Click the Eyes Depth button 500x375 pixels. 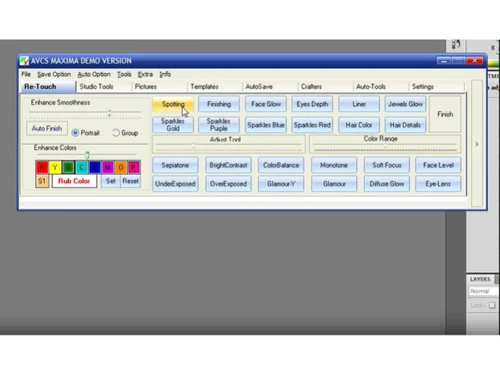pos(312,104)
